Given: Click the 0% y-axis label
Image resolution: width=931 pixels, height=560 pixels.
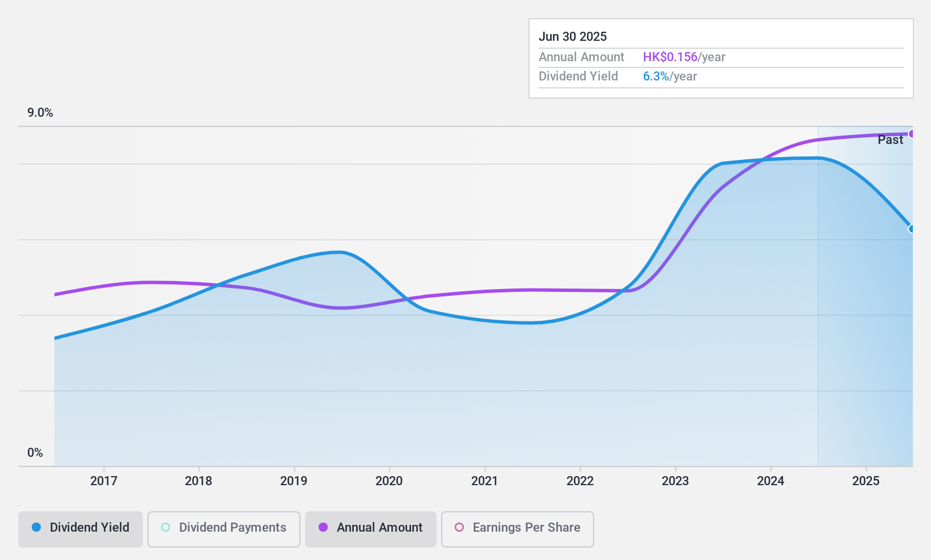Looking at the screenshot, I should click(x=35, y=453).
